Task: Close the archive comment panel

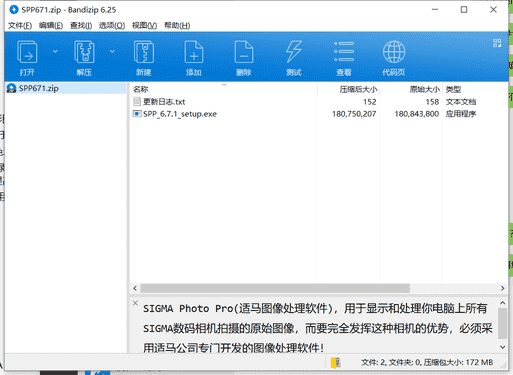Action: pos(135,303)
